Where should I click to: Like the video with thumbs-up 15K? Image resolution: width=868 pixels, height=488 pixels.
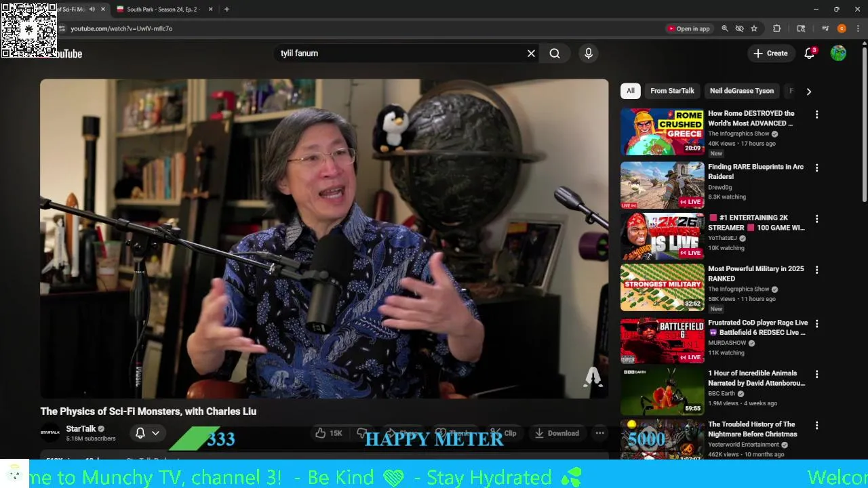(x=329, y=433)
